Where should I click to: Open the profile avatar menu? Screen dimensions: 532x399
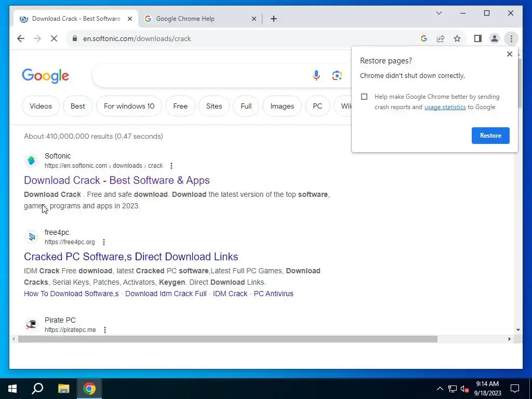(495, 38)
